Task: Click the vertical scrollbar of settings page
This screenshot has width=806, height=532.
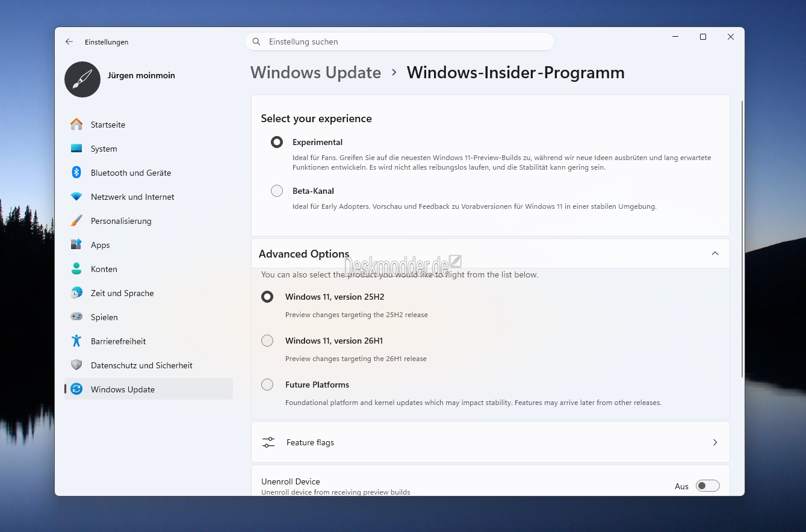Action: pos(742,241)
